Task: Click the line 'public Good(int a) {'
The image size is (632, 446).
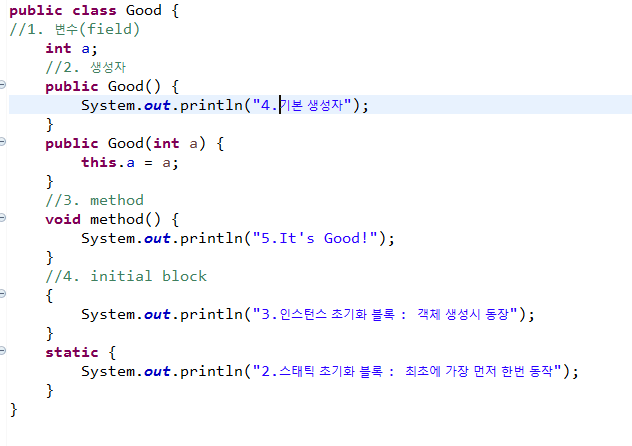Action: (x=135, y=143)
